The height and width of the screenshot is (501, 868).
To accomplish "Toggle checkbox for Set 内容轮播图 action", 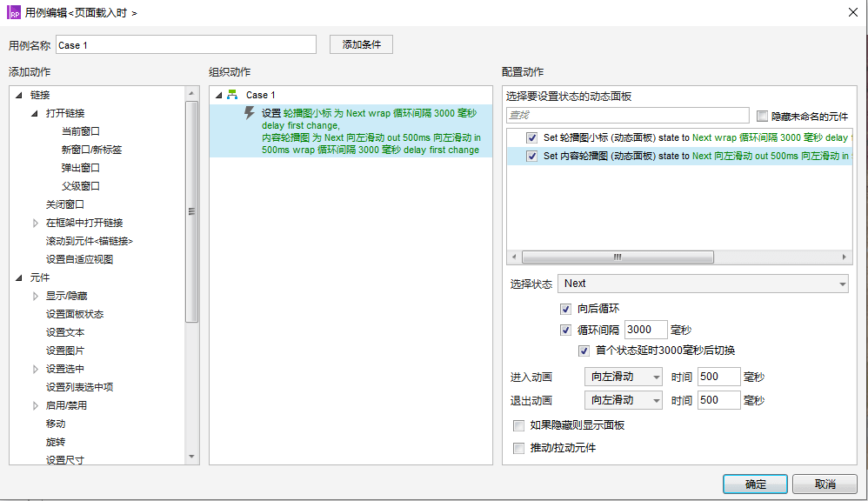I will click(532, 156).
